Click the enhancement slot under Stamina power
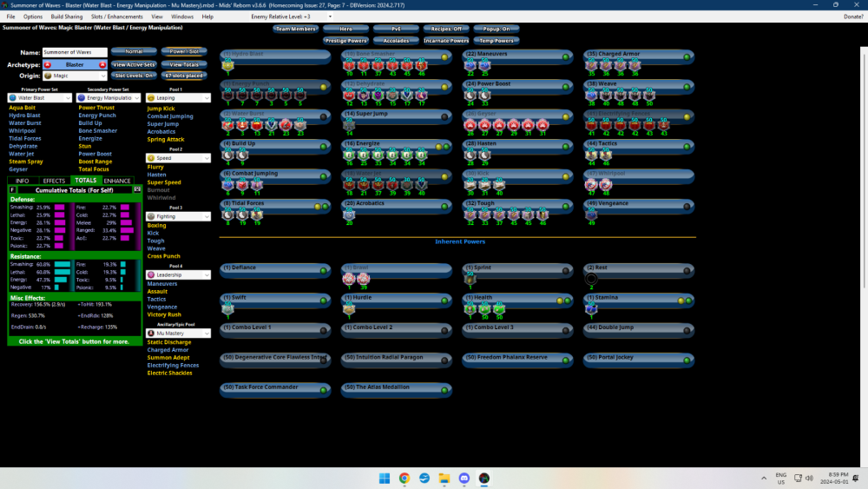 (x=591, y=309)
